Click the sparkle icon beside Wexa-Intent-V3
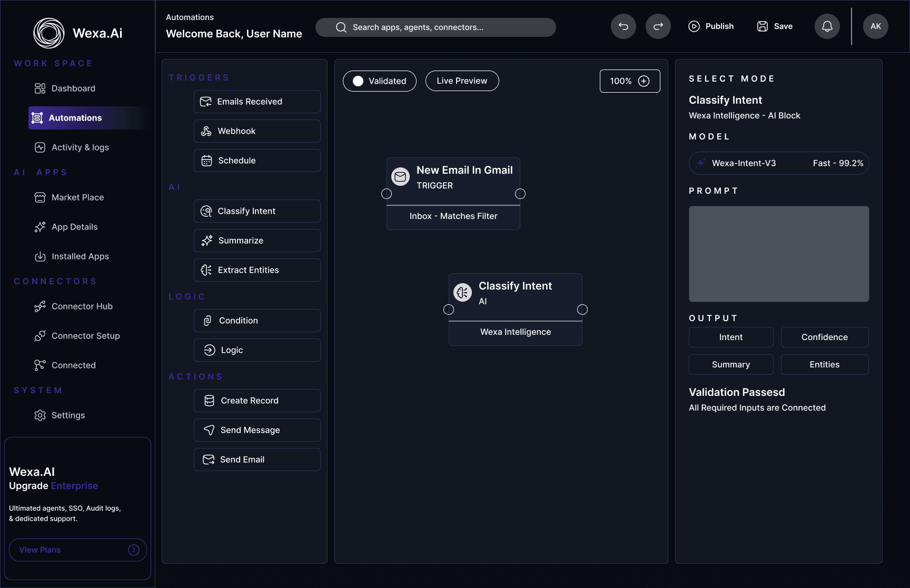 pyautogui.click(x=700, y=163)
